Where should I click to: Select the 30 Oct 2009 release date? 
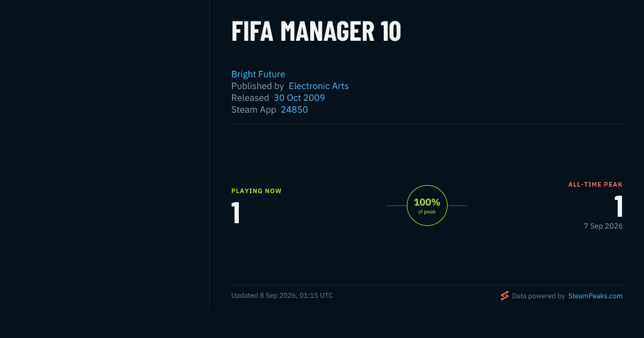pyautogui.click(x=299, y=98)
